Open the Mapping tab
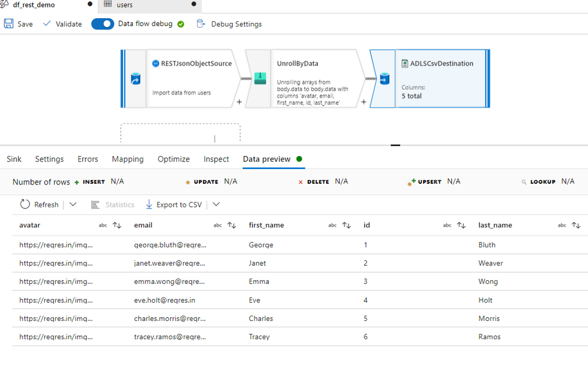The width and height of the screenshot is (588, 371). pos(128,159)
